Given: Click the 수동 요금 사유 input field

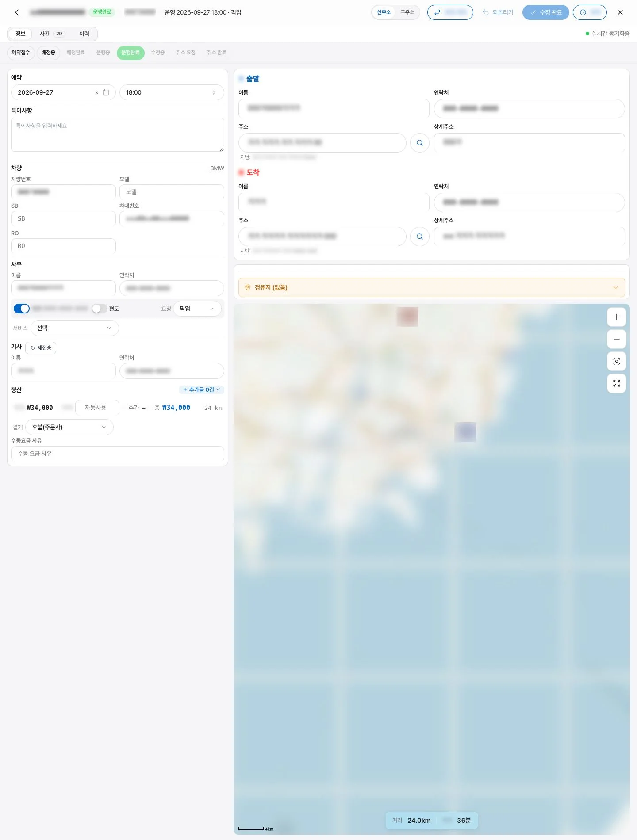Looking at the screenshot, I should (x=118, y=454).
